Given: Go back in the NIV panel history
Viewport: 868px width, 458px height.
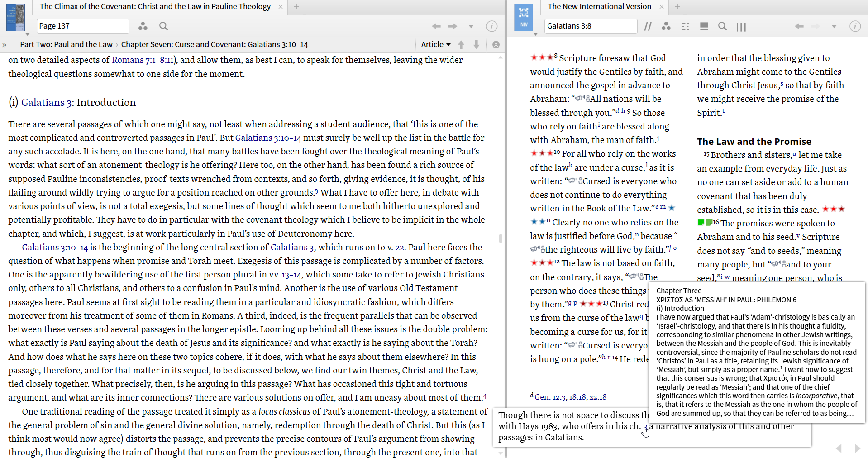Looking at the screenshot, I should [x=799, y=26].
